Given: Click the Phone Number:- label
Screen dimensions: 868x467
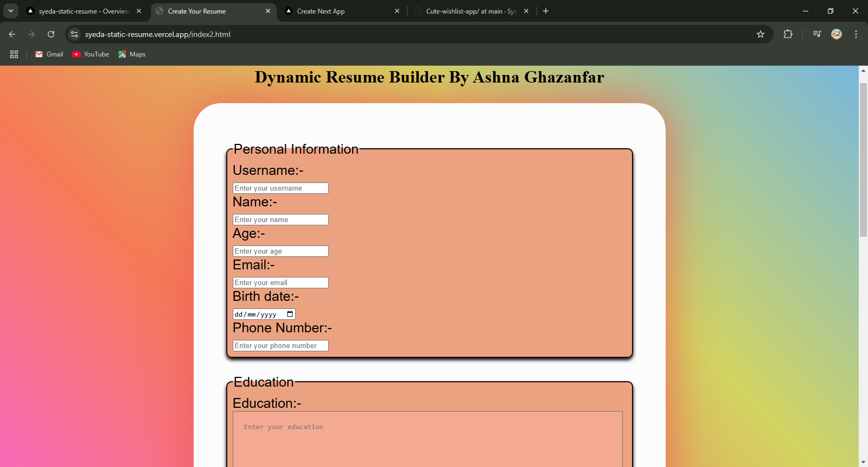Looking at the screenshot, I should pyautogui.click(x=282, y=327).
